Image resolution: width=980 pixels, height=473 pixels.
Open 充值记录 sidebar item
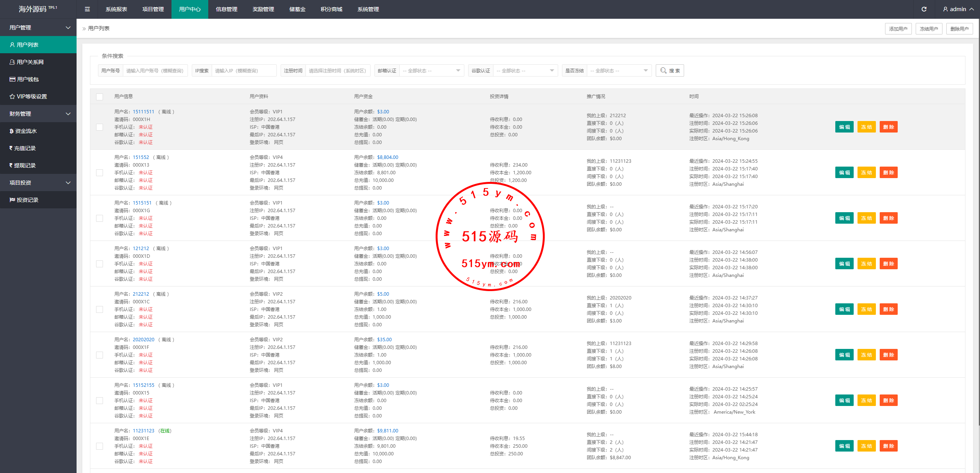click(x=24, y=148)
